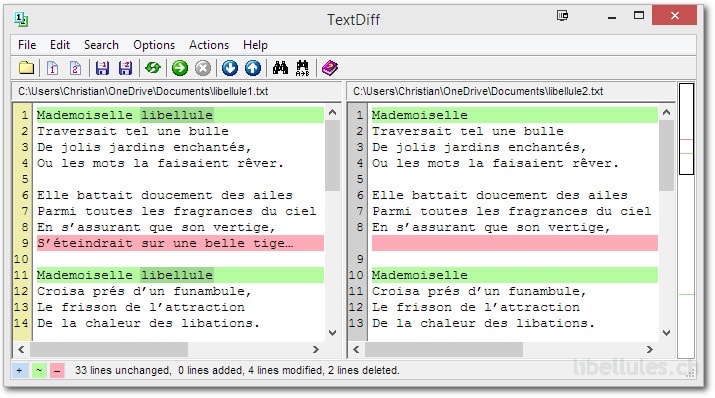Click left line 11 'Mademoiselle libellule'

[180, 275]
